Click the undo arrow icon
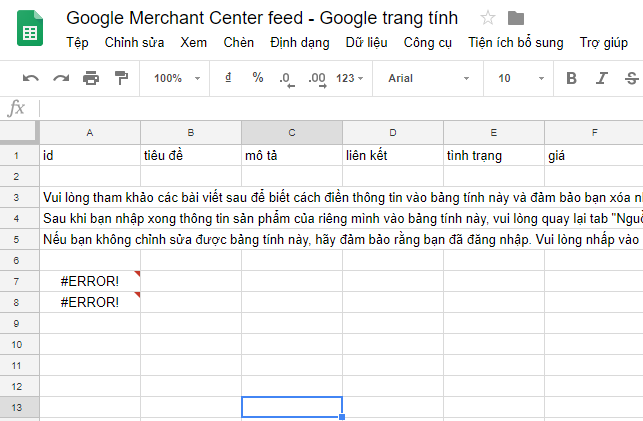643x421 pixels. pos(31,78)
